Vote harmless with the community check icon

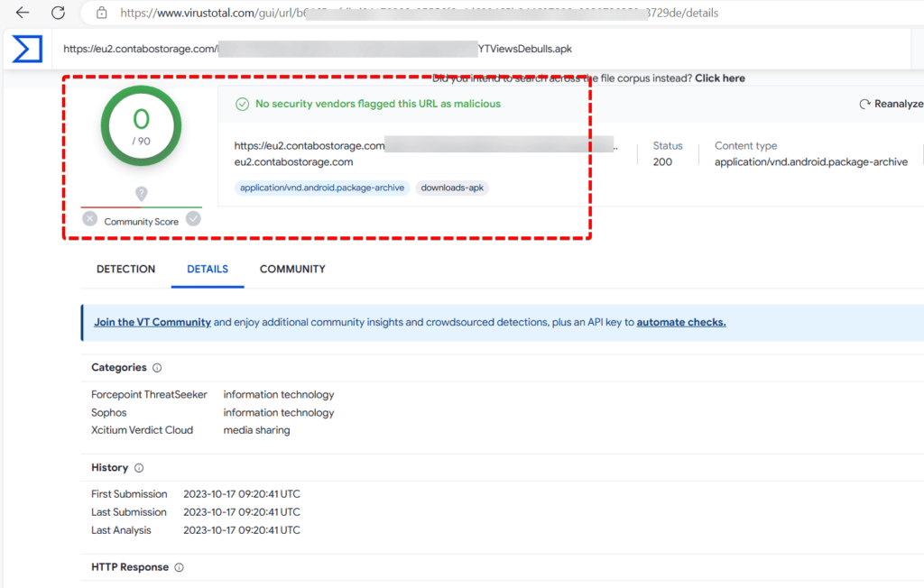193,219
